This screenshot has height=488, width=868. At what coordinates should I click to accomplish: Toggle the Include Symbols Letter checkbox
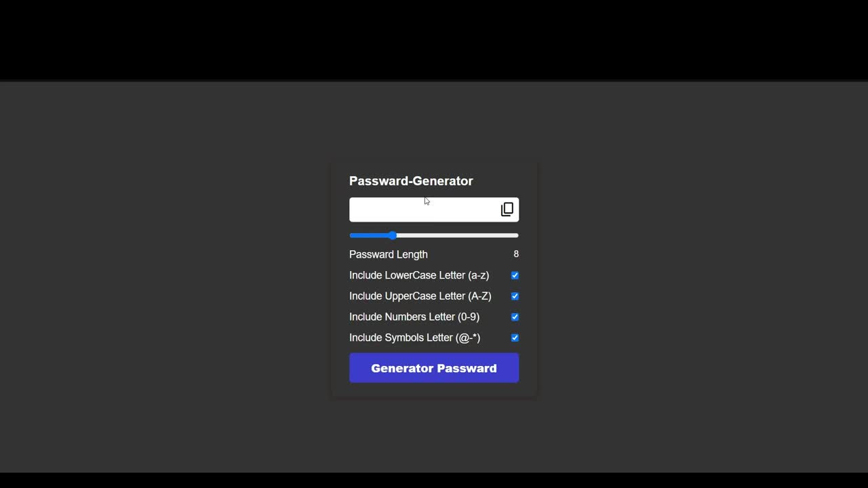515,338
